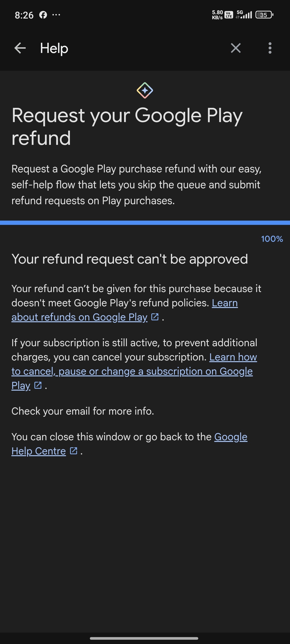Tap the 'Help' page title

click(54, 48)
